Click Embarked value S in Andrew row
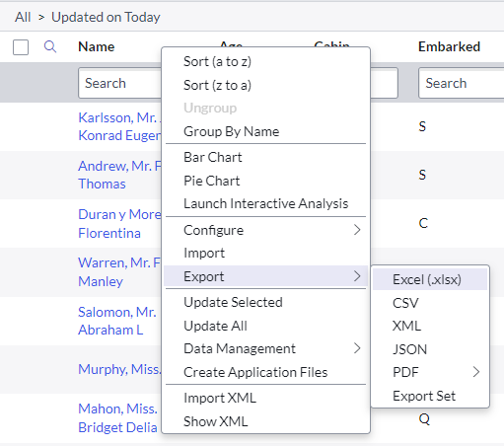The height and width of the screenshot is (446, 504). point(422,175)
